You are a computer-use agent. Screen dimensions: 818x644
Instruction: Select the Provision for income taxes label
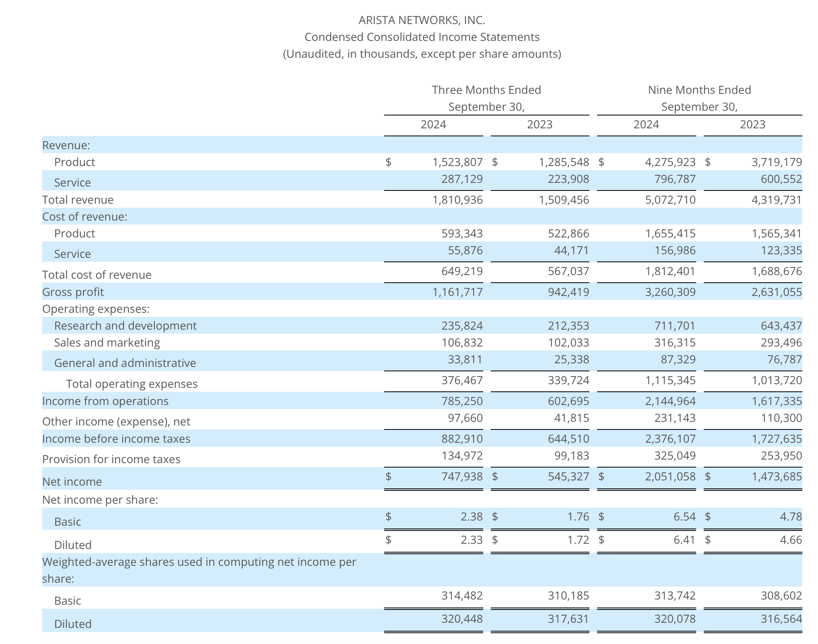111,459
